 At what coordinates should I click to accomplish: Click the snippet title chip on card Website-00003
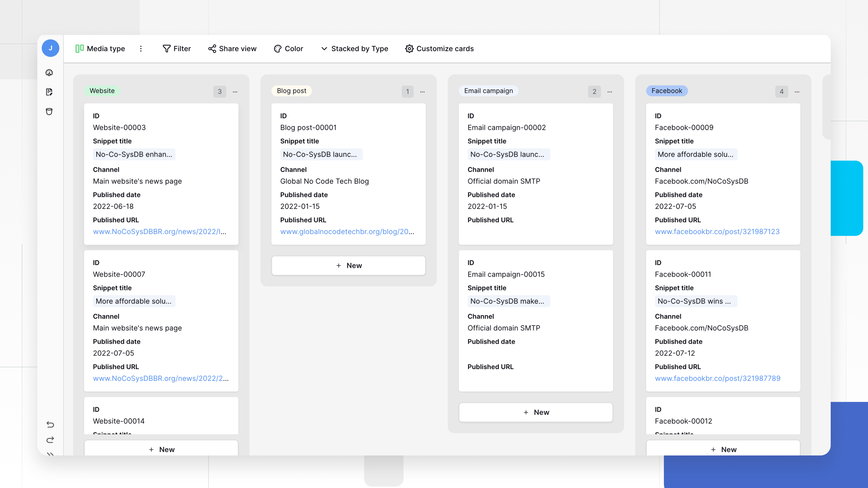134,154
